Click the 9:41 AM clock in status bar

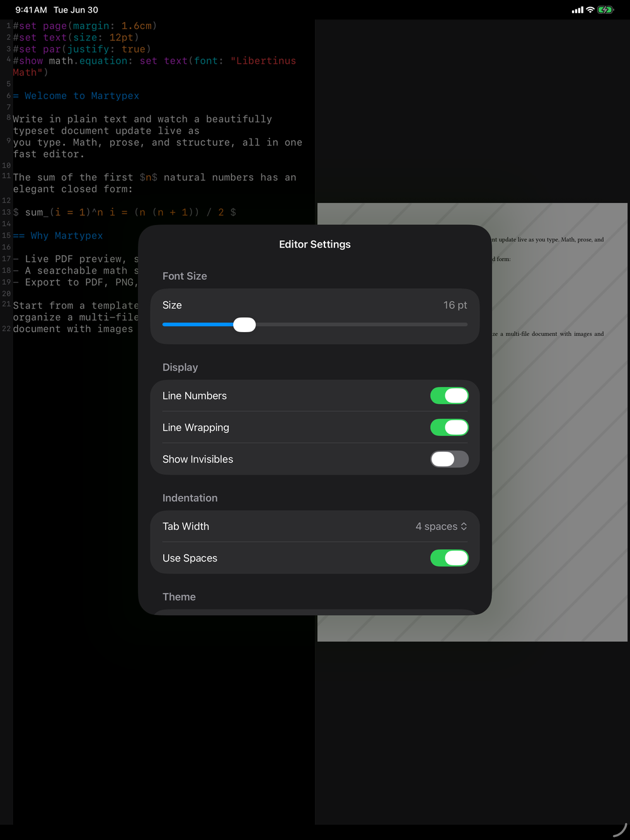tap(31, 10)
